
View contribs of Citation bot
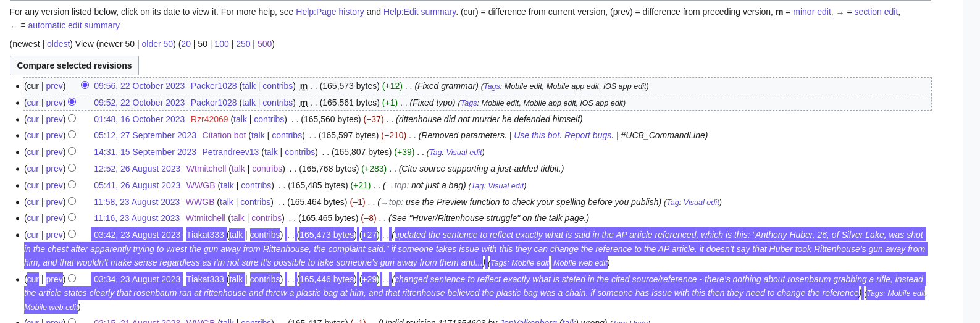(287, 135)
